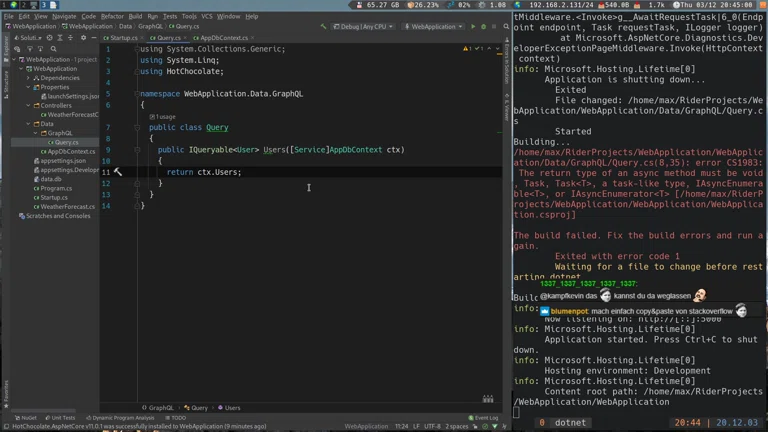Select Program.cs in the solution tree
Screen dimensions: 768x432
click(53, 188)
